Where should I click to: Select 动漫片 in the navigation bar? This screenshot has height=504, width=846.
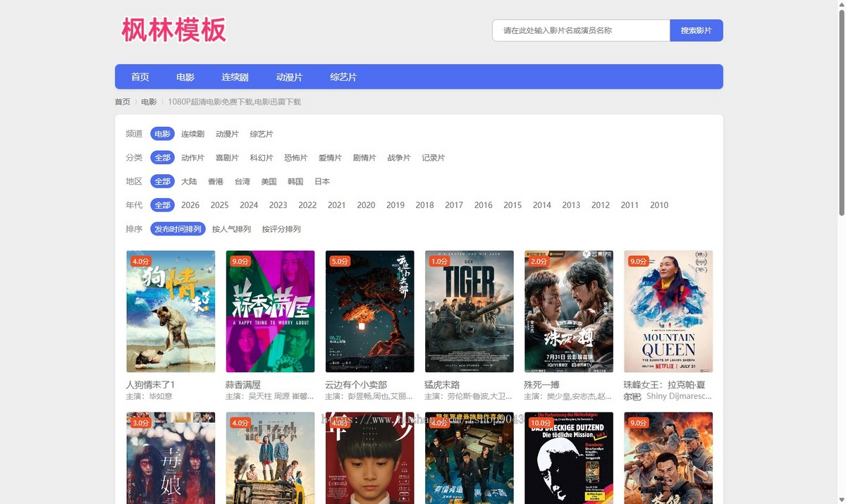point(289,77)
